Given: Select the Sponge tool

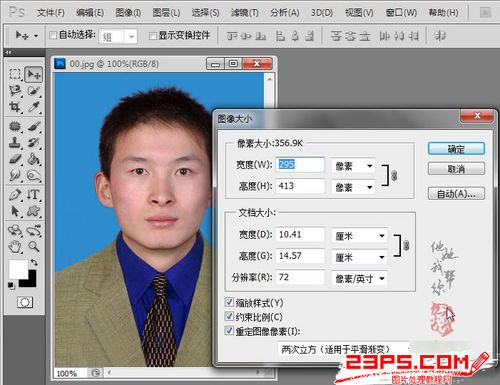Looking at the screenshot, I should click(x=34, y=175).
